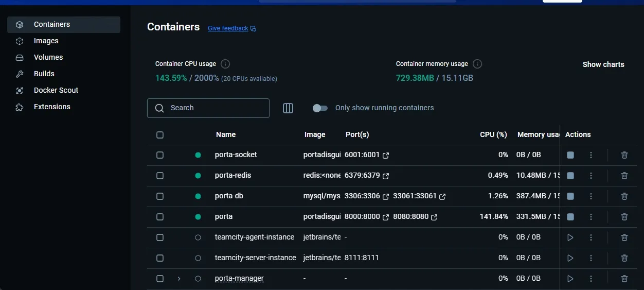Open more actions menu for porta-redis
The image size is (644, 290).
[x=591, y=176]
